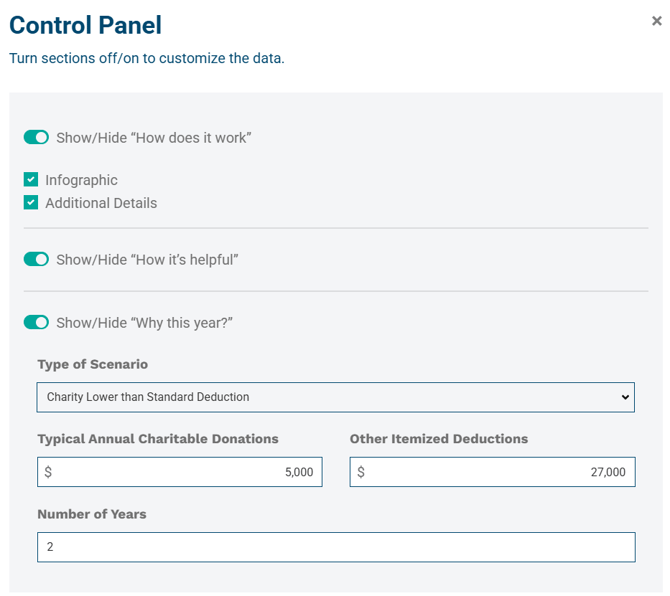Click the "Show/Hide How does it work" label text

click(153, 137)
